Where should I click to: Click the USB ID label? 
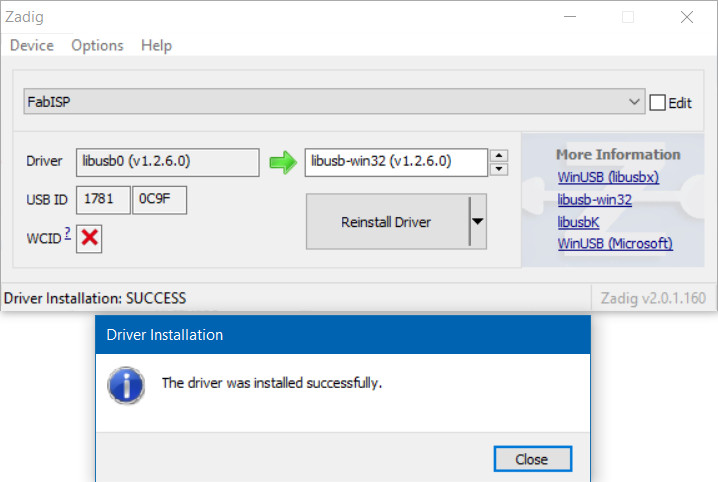coord(47,200)
